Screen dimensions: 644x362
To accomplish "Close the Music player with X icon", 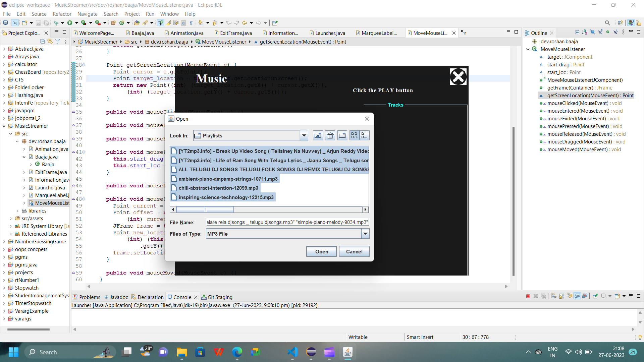I will click(458, 77).
